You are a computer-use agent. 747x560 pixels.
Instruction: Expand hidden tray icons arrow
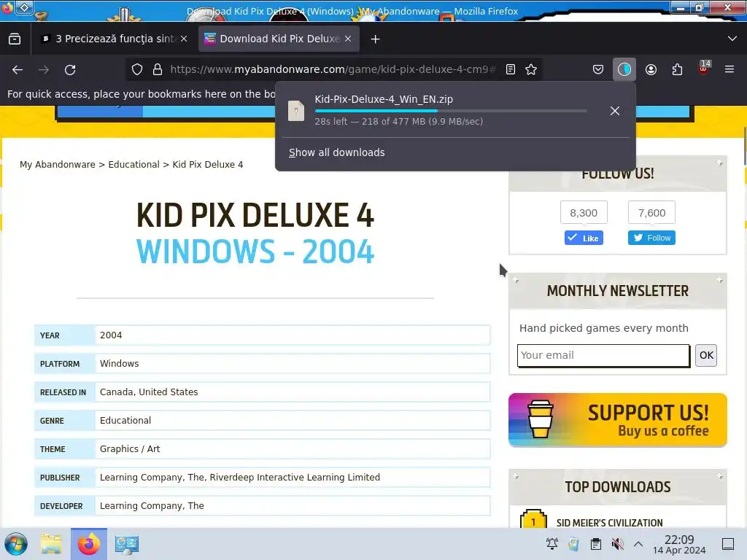638,544
